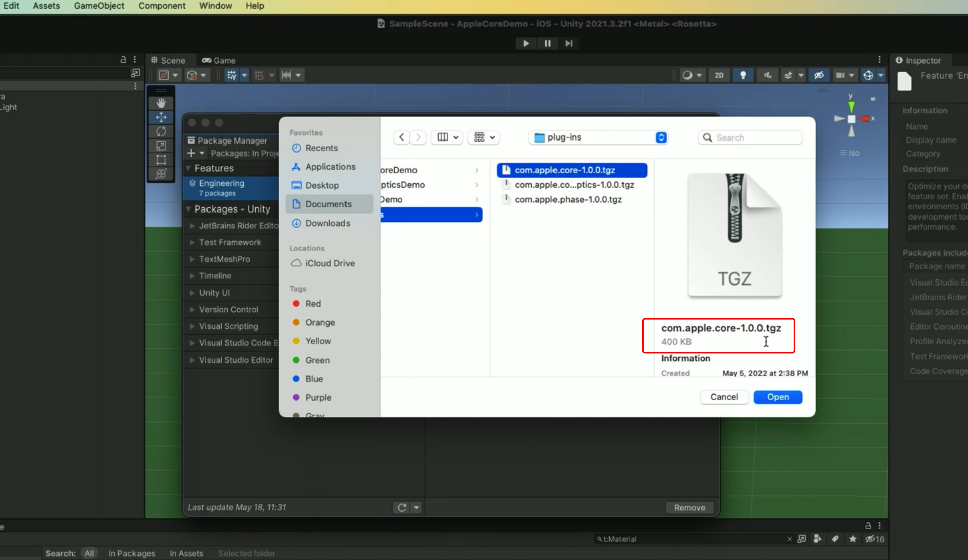Select com.apple.core-1.0.0.tgz in file list
This screenshot has width=968, height=560.
(x=572, y=170)
